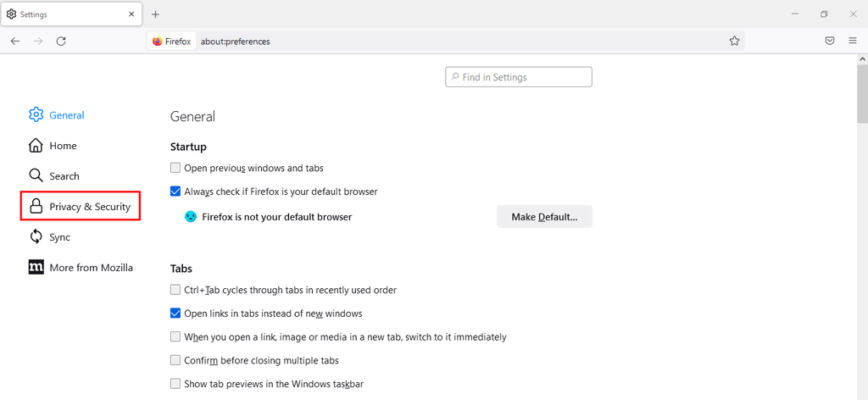The height and width of the screenshot is (400, 868).
Task: Check Confirm before closing multiple tabs
Action: click(175, 360)
